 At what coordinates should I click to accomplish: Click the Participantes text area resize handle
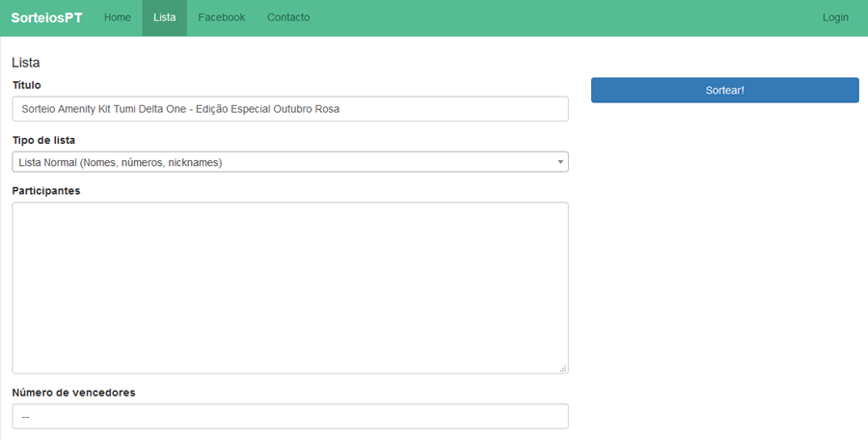pos(563,369)
